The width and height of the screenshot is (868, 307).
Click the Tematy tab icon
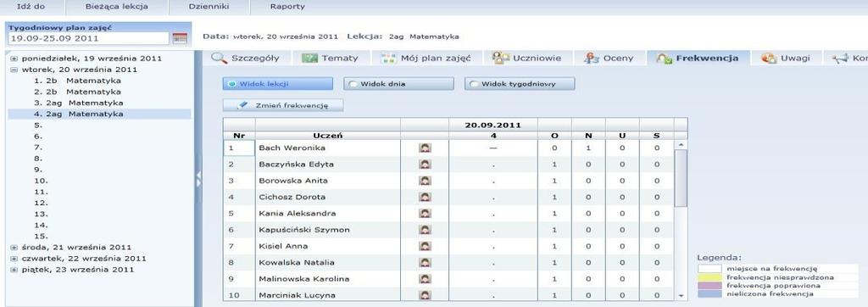(309, 59)
